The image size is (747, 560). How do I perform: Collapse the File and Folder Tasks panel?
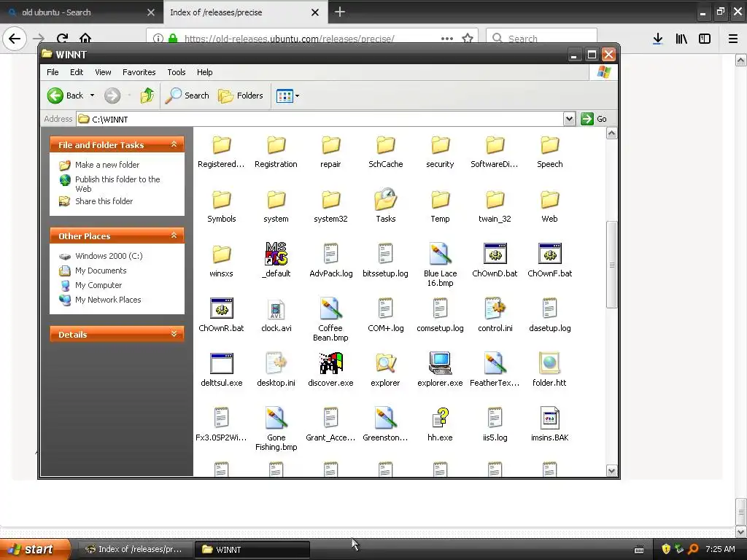[174, 144]
